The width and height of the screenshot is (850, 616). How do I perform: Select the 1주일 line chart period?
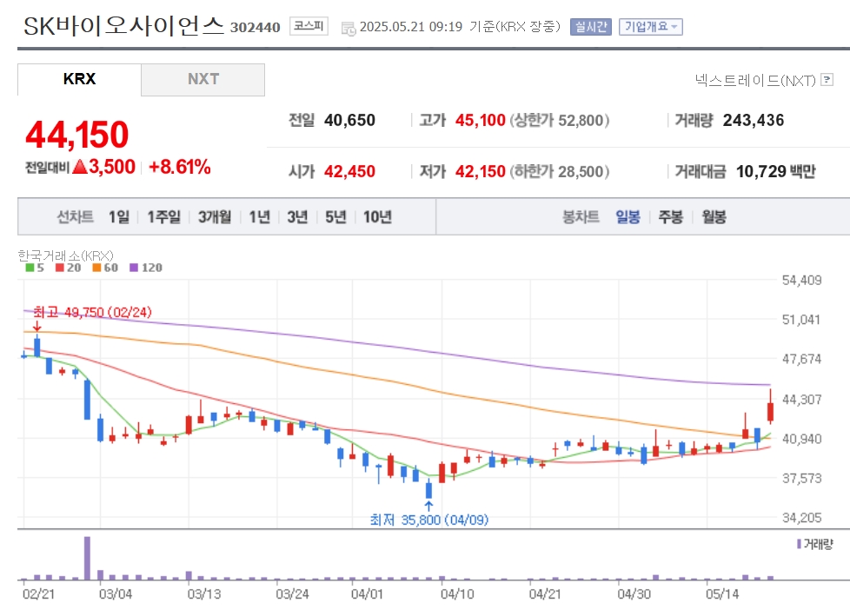[x=163, y=217]
